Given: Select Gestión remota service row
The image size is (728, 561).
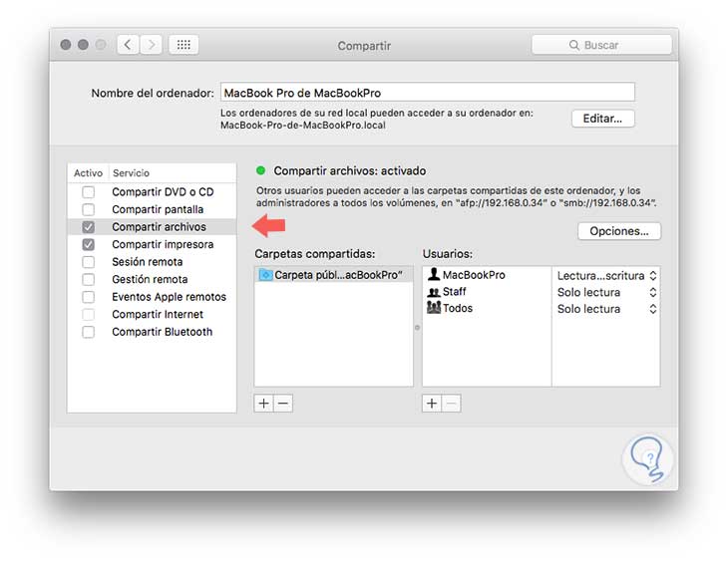Looking at the screenshot, I should 152,279.
